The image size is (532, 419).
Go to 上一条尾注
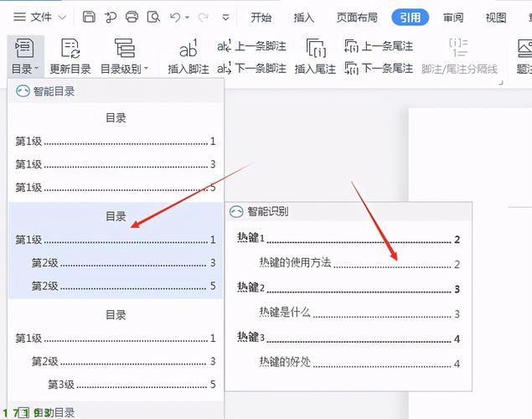379,46
